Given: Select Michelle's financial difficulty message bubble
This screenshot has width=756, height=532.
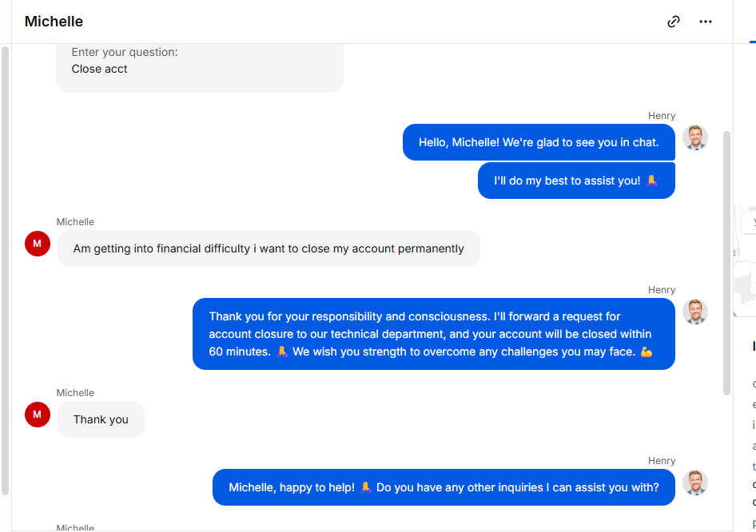Looking at the screenshot, I should pyautogui.click(x=269, y=248).
